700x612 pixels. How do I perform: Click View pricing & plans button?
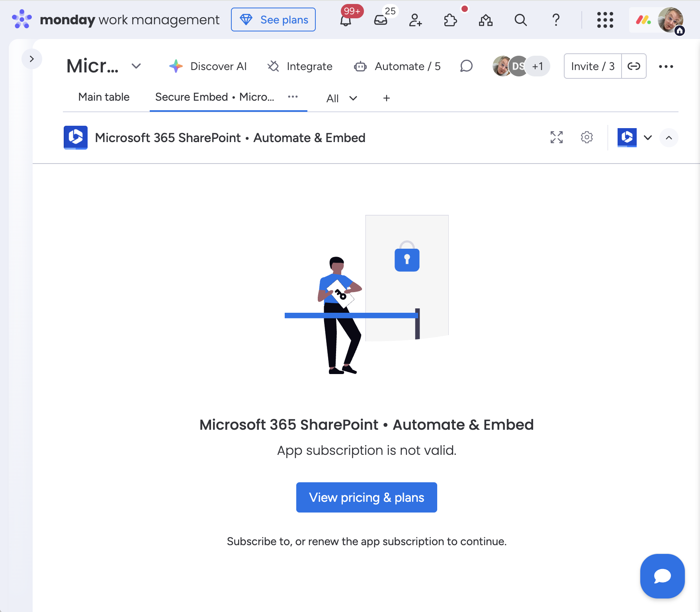coord(366,497)
